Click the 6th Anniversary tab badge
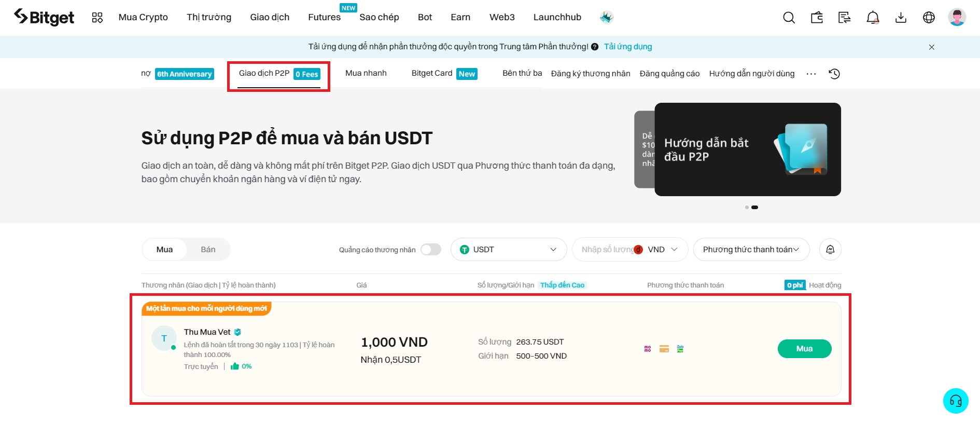Screen dimensions: 980x424 coord(185,74)
